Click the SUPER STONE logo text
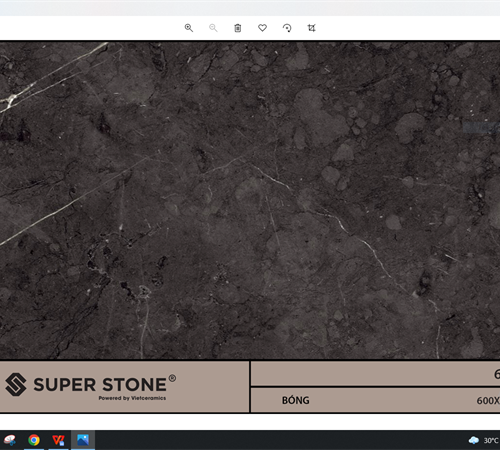Viewport: 500px width, 450px height. [100, 385]
